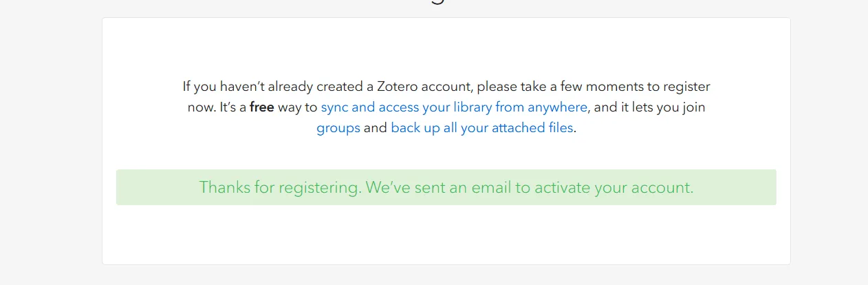The width and height of the screenshot is (868, 285).
Task: Click the word and between the two links
Action: pyautogui.click(x=375, y=128)
